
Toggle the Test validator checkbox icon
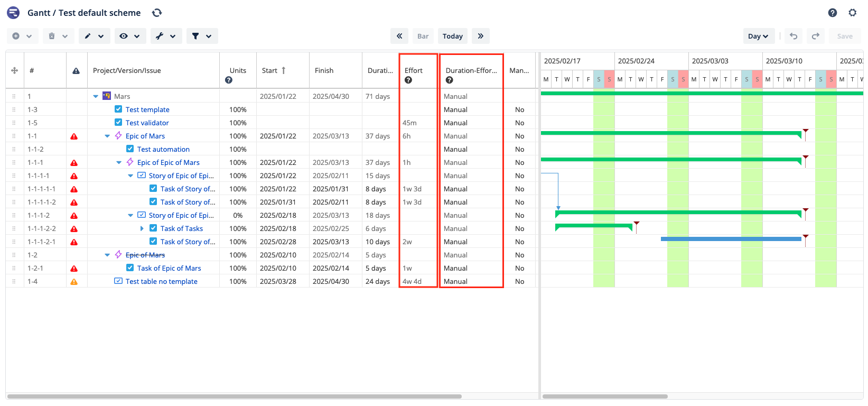coord(118,123)
